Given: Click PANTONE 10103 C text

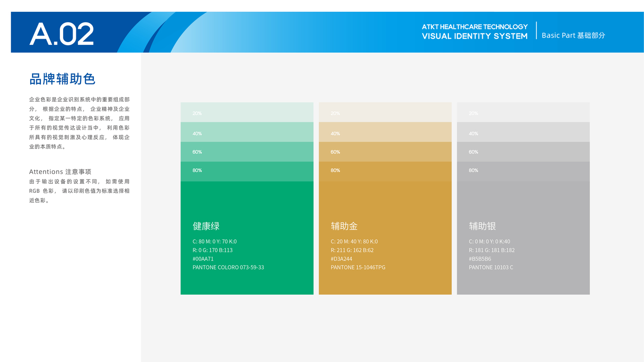Looking at the screenshot, I should pos(491,267).
